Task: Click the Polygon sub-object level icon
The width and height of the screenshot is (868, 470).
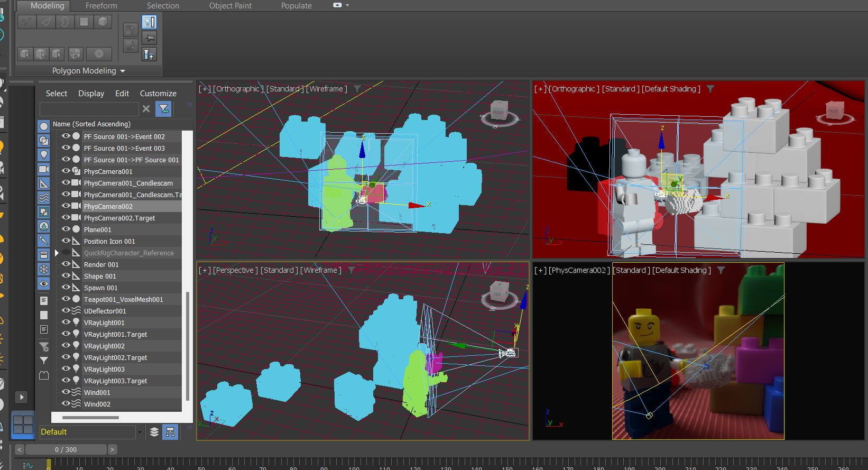Action: (x=84, y=22)
